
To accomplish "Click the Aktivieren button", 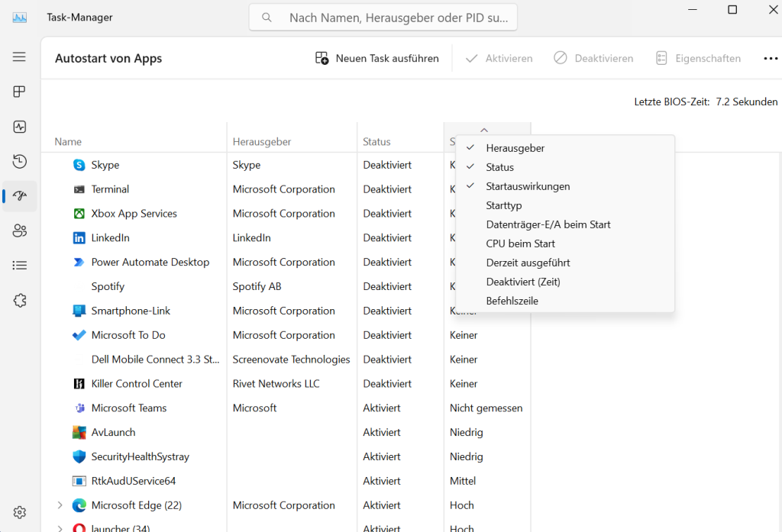I will tap(499, 58).
